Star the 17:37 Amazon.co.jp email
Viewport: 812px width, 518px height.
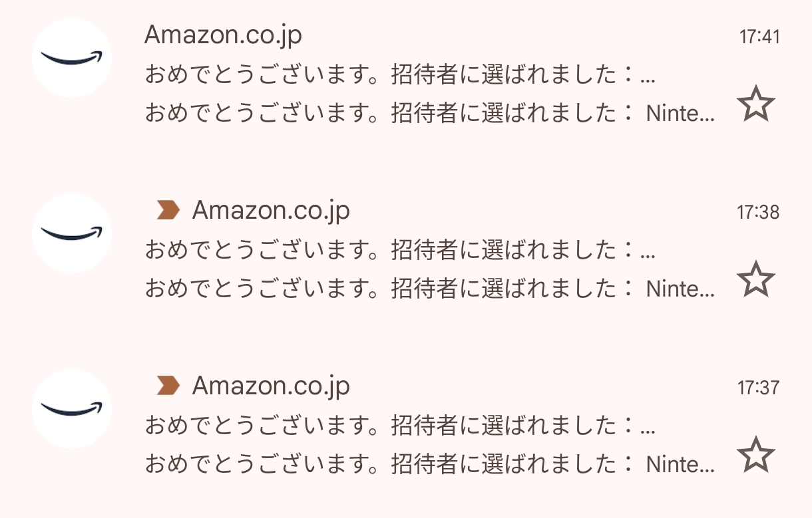click(x=756, y=455)
